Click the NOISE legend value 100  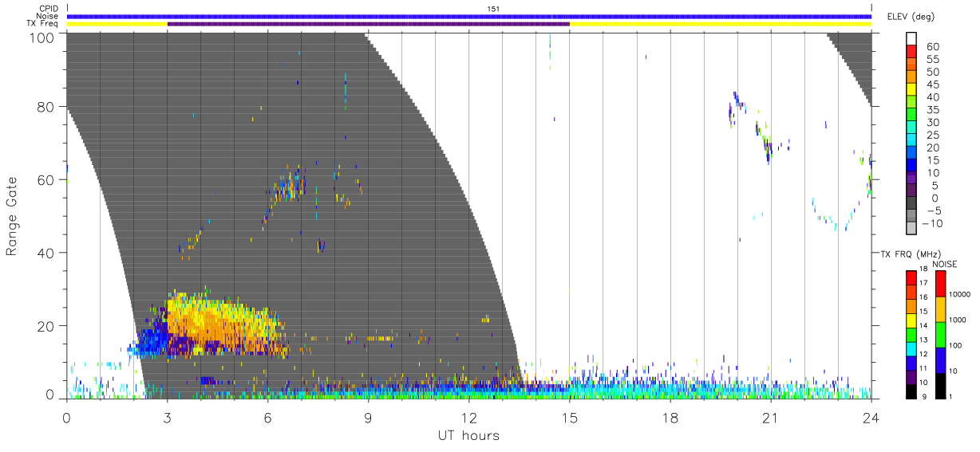[956, 345]
